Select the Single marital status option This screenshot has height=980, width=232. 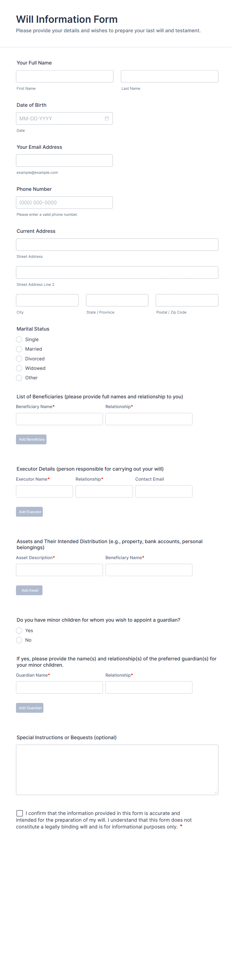[x=19, y=339]
